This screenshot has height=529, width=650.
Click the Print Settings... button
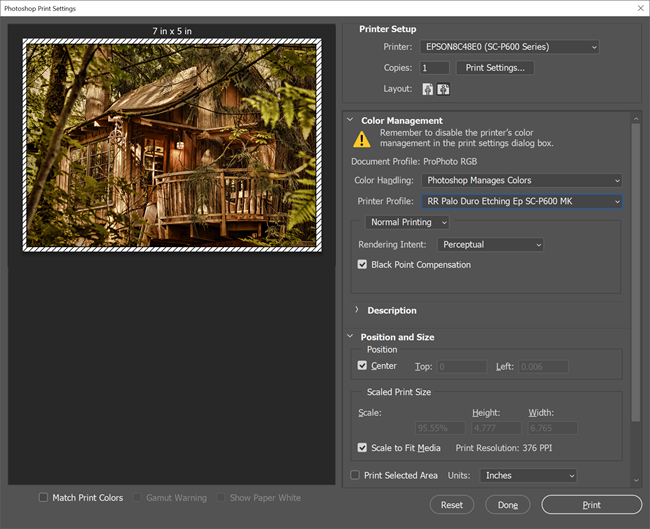point(495,68)
